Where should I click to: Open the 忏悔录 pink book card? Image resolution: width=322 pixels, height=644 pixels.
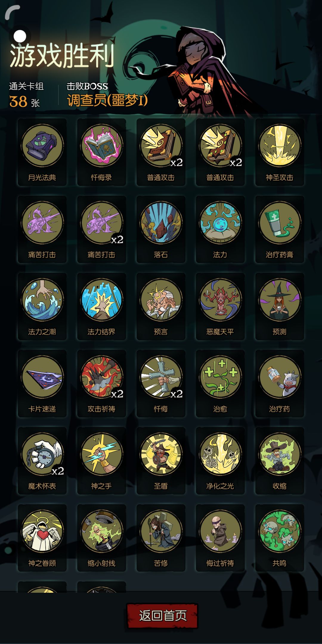[101, 152]
